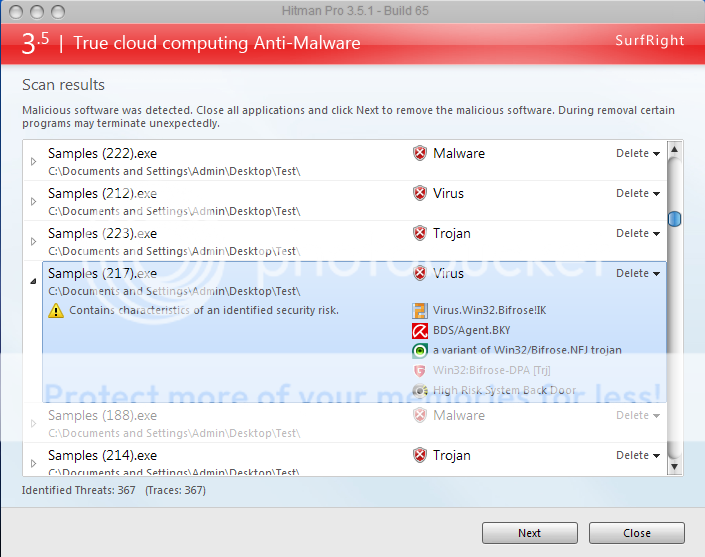Open Delete dropdown for Samples (214).exe
Image resolution: width=705 pixels, height=557 pixels.
coord(638,455)
